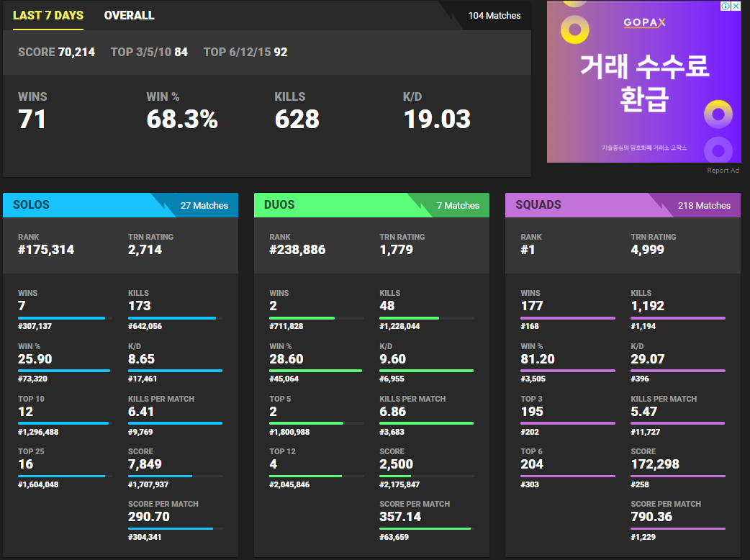The image size is (750, 560).
Task: Click the DUOS section header
Action: [x=279, y=204]
